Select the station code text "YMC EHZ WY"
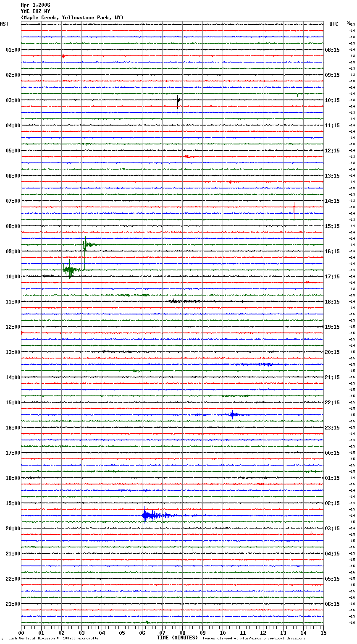The image size is (357, 644). (x=35, y=11)
